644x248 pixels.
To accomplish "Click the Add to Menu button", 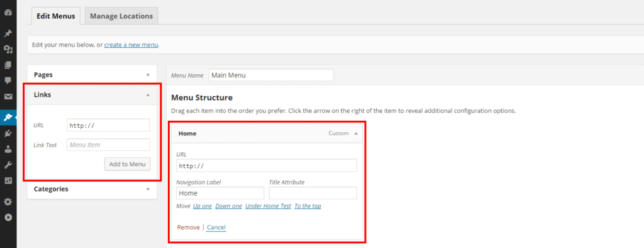I will [127, 164].
